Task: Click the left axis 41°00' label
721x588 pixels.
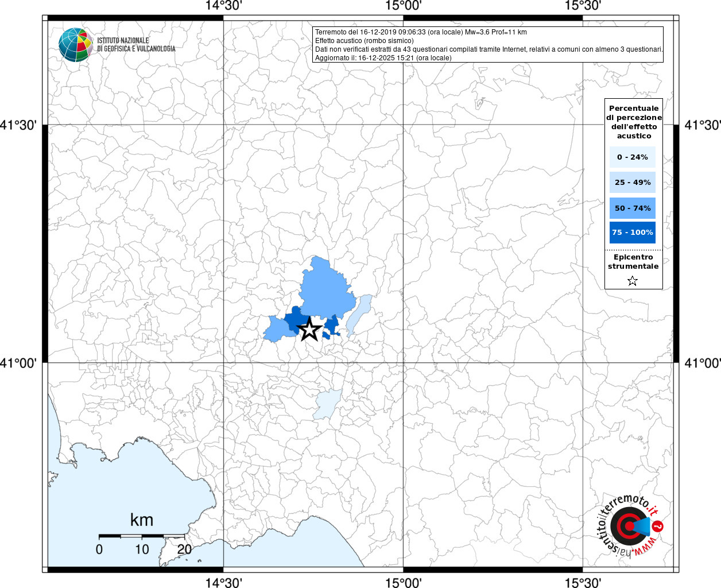Action: [18, 363]
